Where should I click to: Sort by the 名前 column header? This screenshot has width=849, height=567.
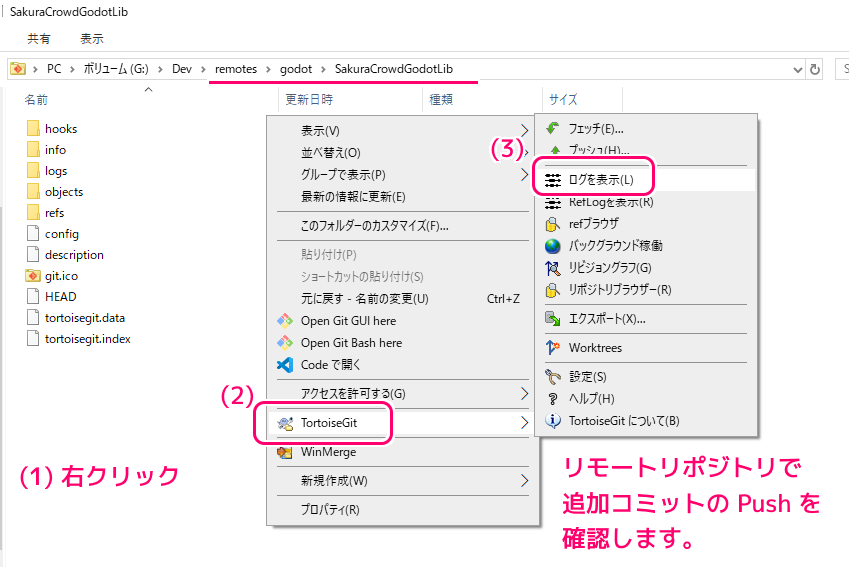[36, 100]
